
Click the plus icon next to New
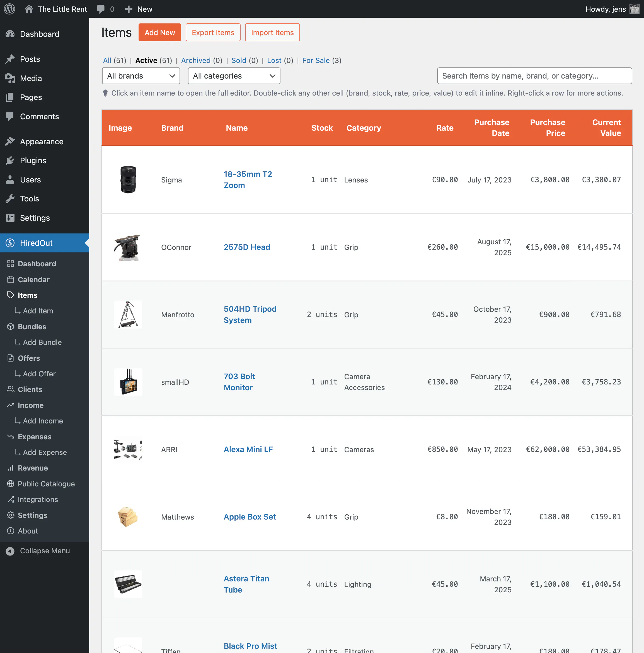pyautogui.click(x=129, y=9)
